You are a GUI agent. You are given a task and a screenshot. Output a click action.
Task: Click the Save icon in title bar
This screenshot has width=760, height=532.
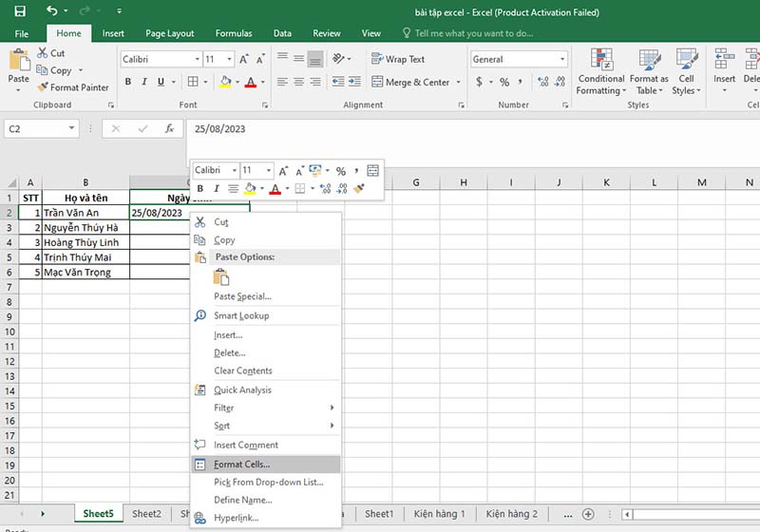pyautogui.click(x=20, y=10)
